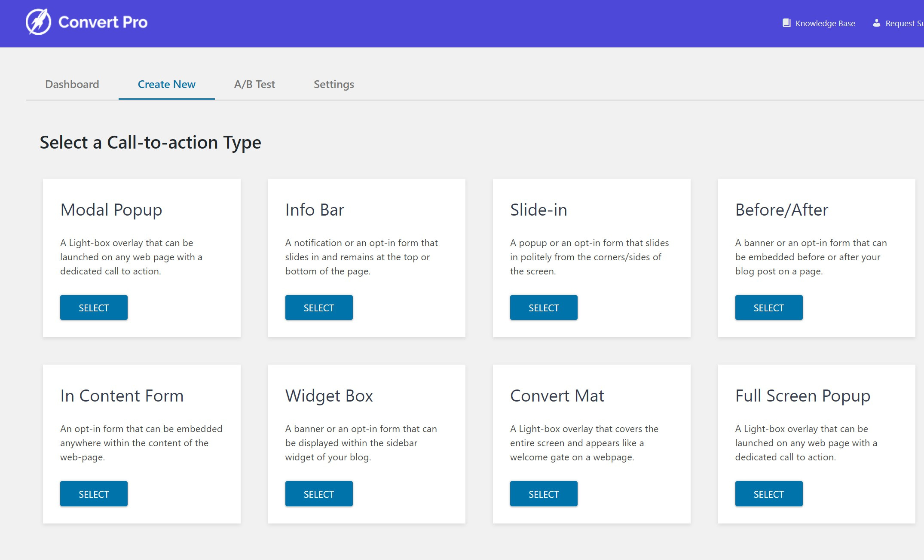
Task: Select the Full Screen Popup type
Action: (x=768, y=493)
